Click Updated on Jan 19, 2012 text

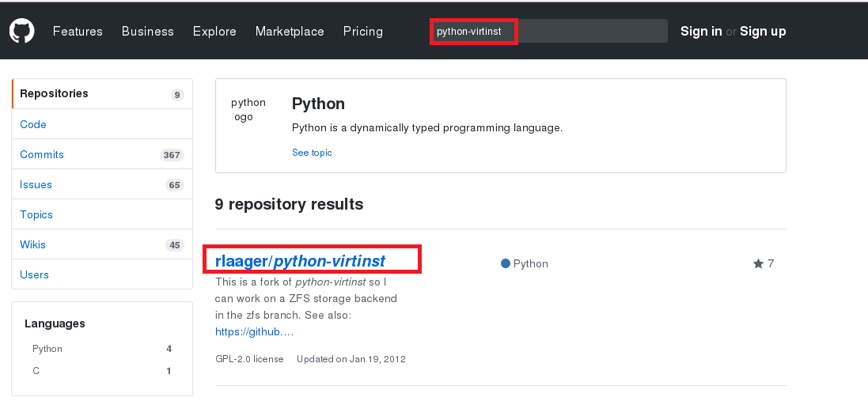[351, 359]
